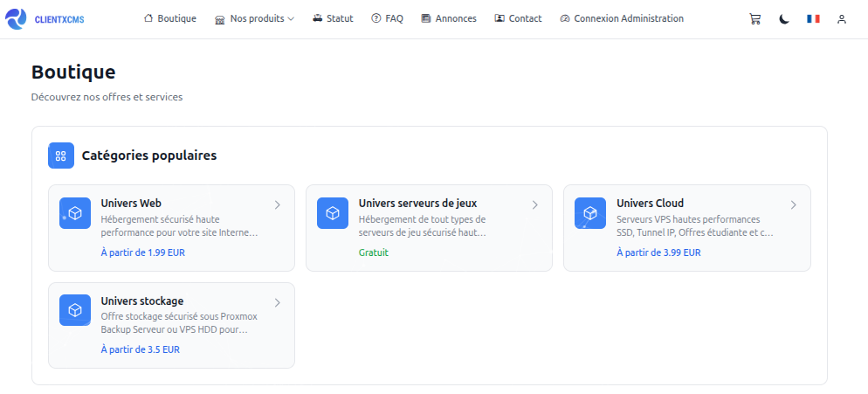Click the Univers Web cube icon
Image resolution: width=868 pixels, height=394 pixels.
75,213
